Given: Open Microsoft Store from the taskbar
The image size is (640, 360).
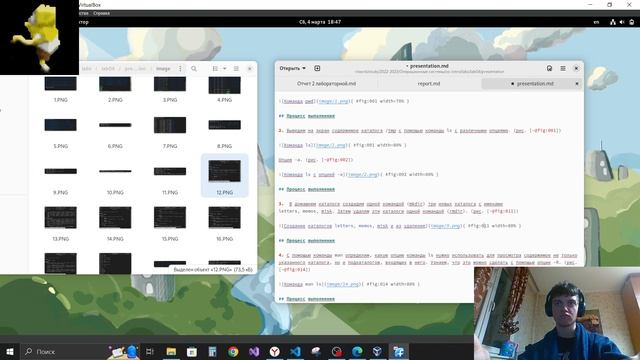Looking at the screenshot, I should tap(192, 351).
